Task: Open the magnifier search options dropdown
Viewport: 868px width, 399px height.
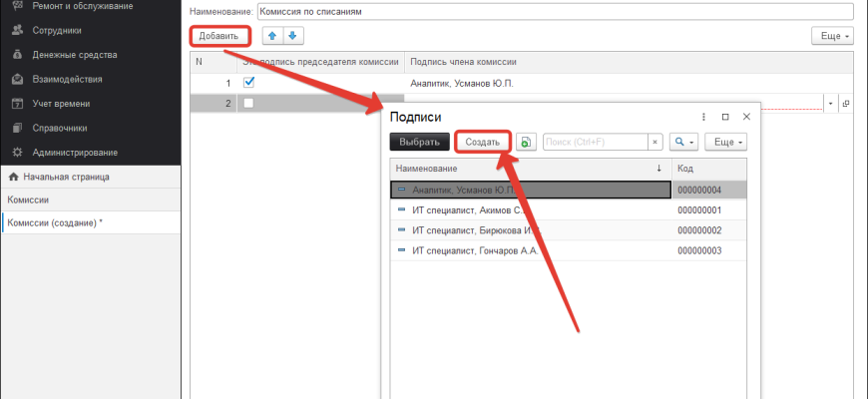Action: (x=683, y=142)
